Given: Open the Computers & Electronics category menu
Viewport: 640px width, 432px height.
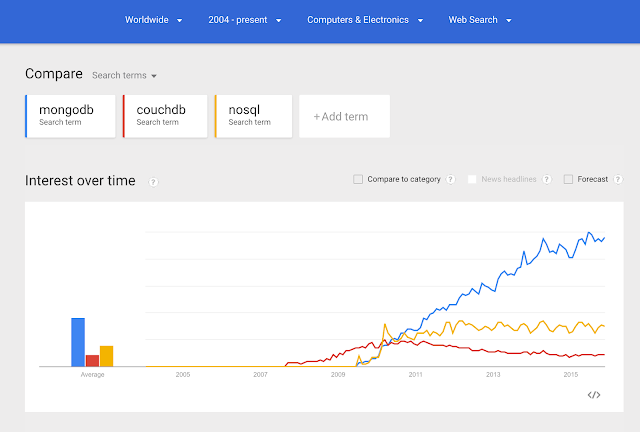Looking at the screenshot, I should (365, 20).
